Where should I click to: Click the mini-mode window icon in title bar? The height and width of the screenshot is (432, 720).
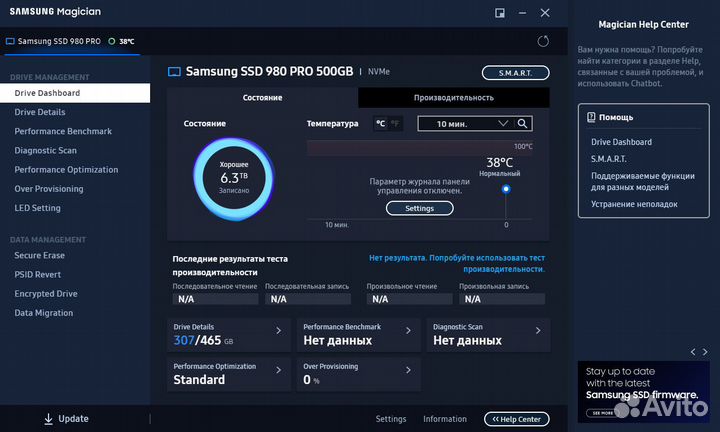(500, 13)
